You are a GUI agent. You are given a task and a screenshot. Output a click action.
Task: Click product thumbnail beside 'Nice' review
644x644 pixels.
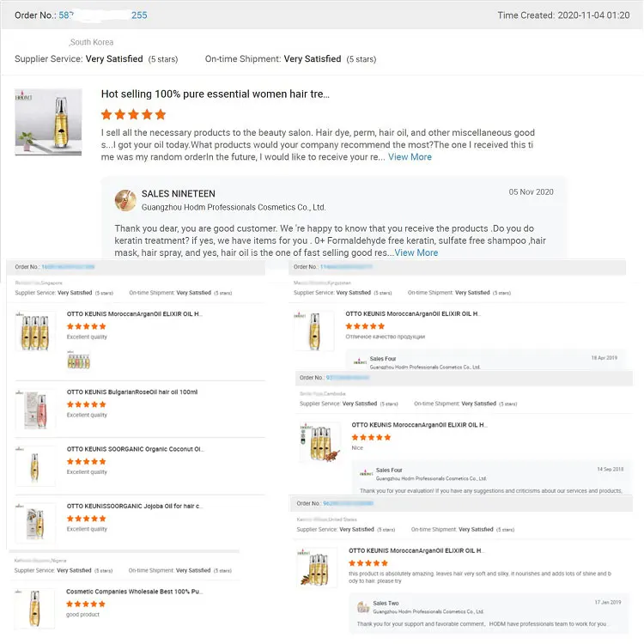tap(320, 443)
